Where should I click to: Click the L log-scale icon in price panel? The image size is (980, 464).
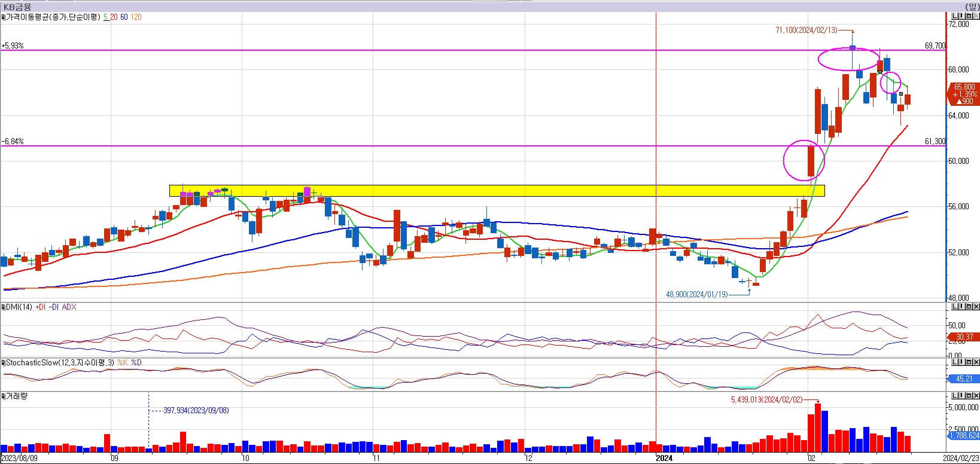click(x=955, y=16)
